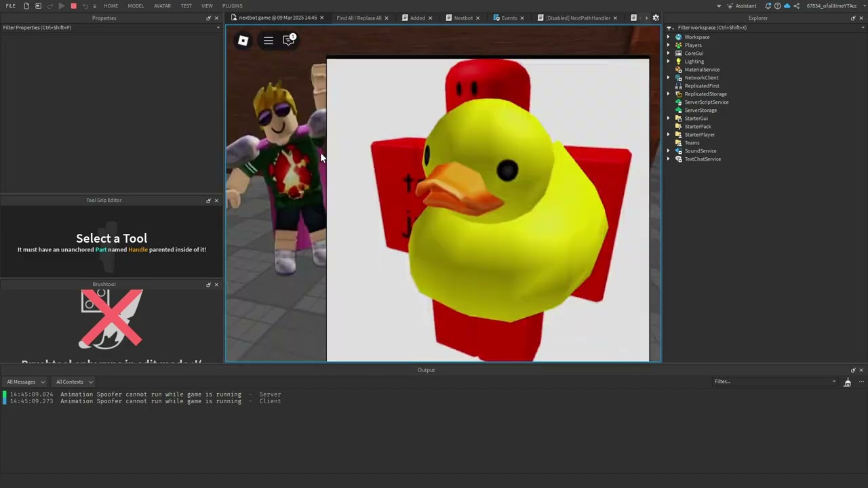
Task: Select ServerStorage in Explorer
Action: coord(701,110)
